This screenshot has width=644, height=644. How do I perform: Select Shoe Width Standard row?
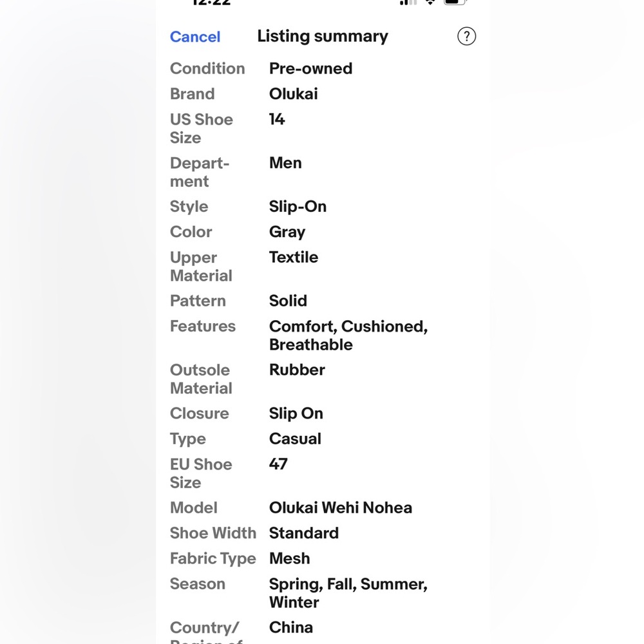(x=323, y=533)
